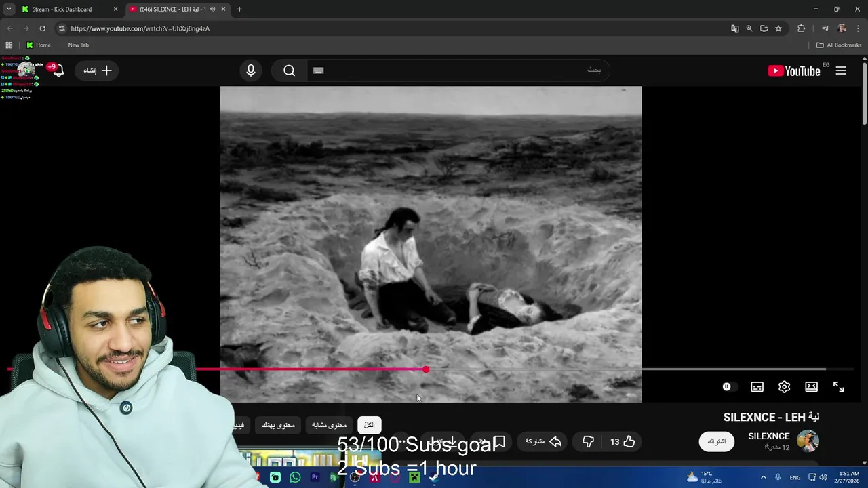View site information icon in address bar
The width and height of the screenshot is (868, 488).
[62, 28]
